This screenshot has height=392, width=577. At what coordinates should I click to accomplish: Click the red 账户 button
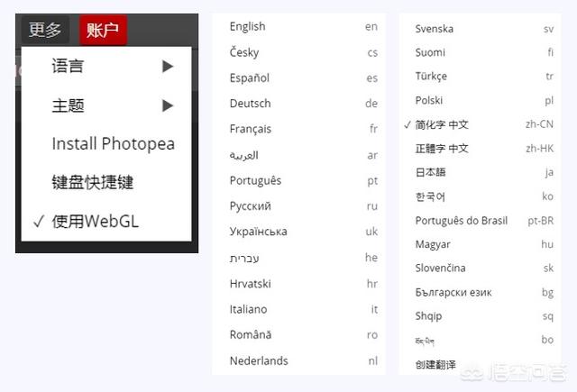(x=103, y=30)
